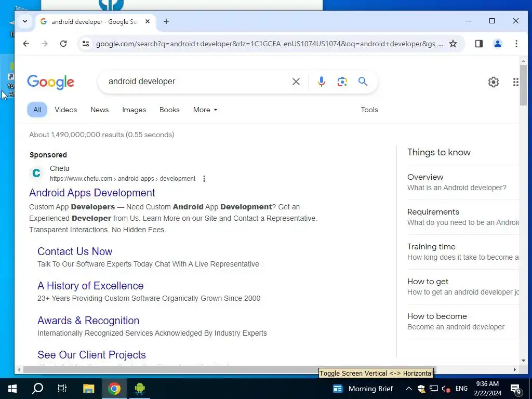Image resolution: width=532 pixels, height=399 pixels.
Task: Switch to Videos results
Action: coord(66,110)
